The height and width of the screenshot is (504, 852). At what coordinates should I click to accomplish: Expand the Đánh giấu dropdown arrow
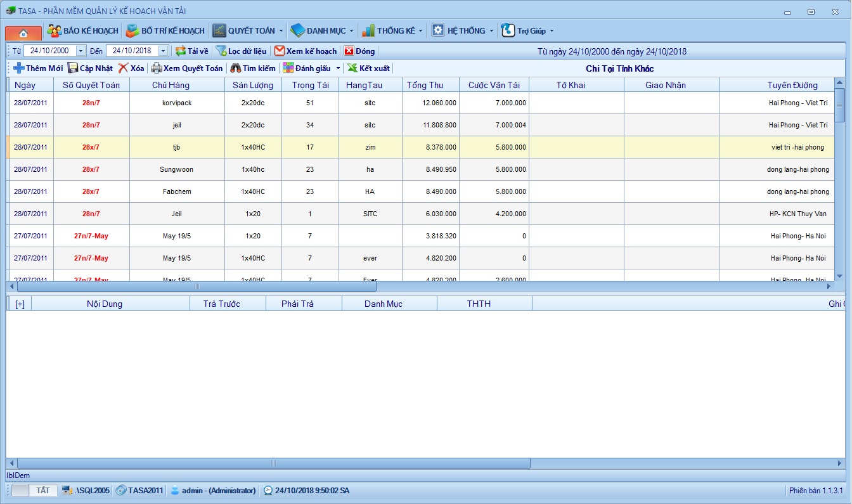(x=338, y=68)
